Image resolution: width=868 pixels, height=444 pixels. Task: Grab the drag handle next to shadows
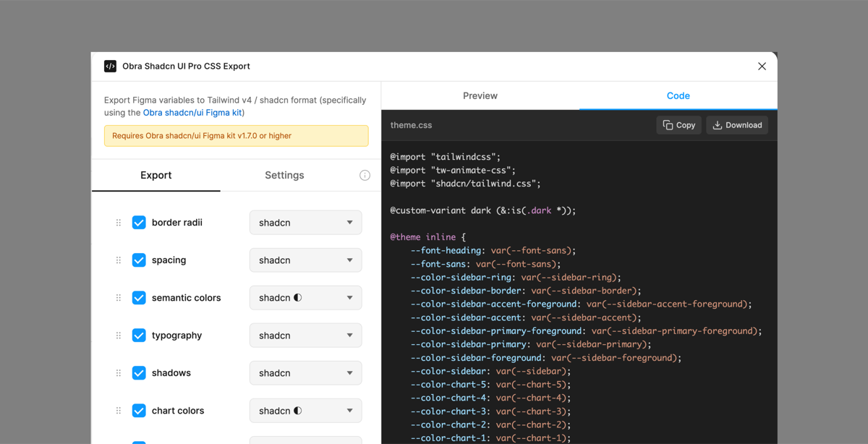(118, 372)
